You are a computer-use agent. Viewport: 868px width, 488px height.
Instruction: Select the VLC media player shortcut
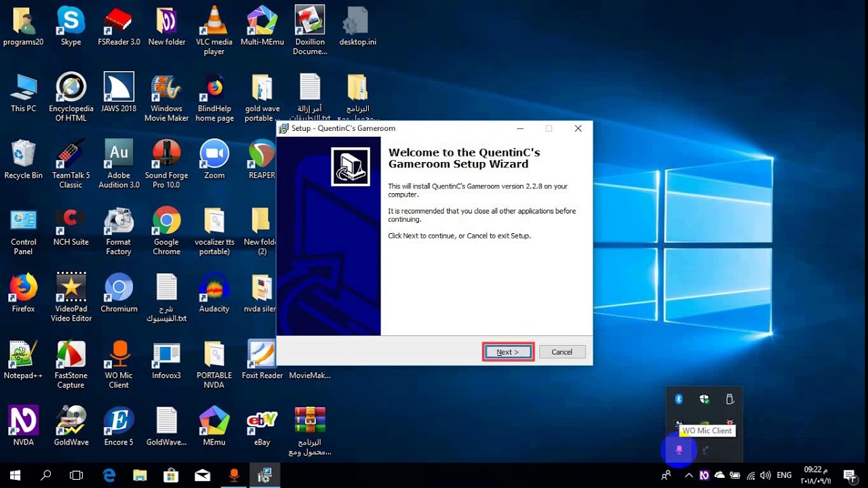click(214, 31)
